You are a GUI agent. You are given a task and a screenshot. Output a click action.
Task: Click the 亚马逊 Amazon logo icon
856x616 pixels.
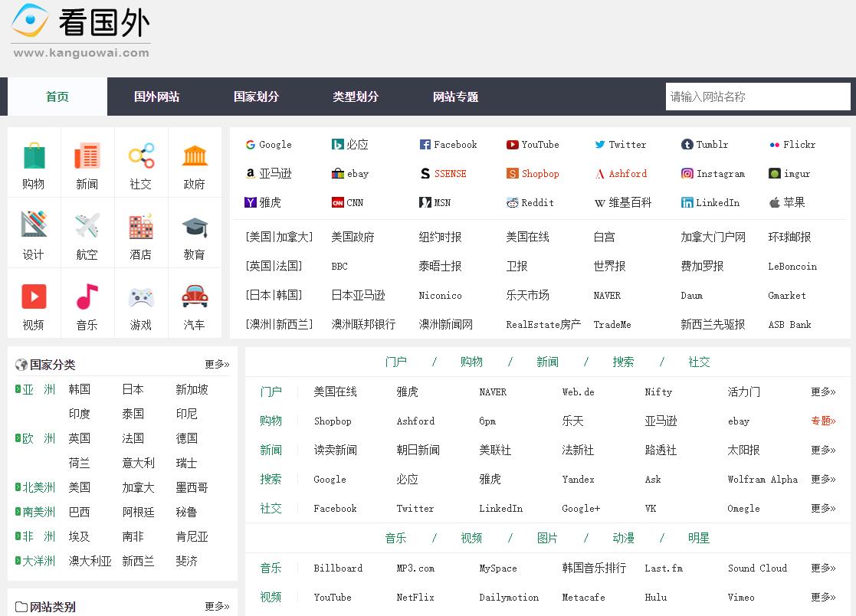click(x=251, y=173)
